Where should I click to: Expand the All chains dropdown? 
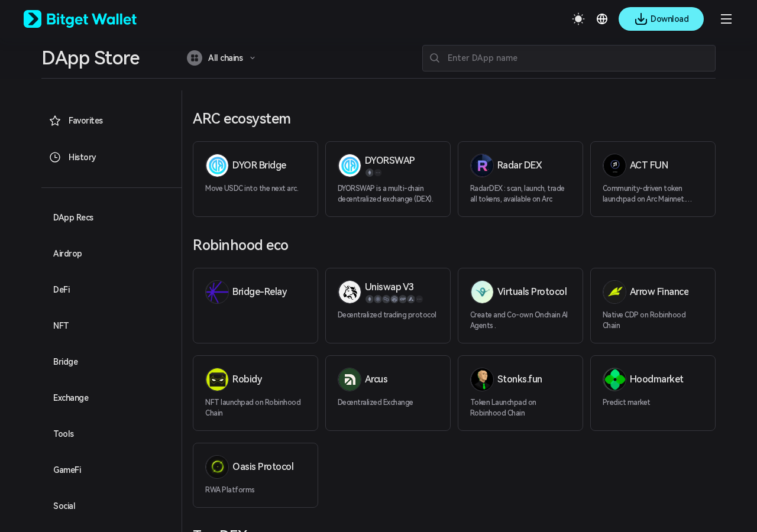(222, 58)
